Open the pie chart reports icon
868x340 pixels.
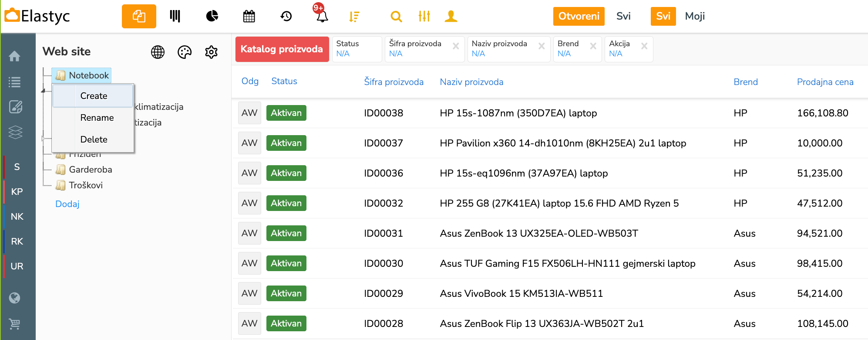[212, 17]
